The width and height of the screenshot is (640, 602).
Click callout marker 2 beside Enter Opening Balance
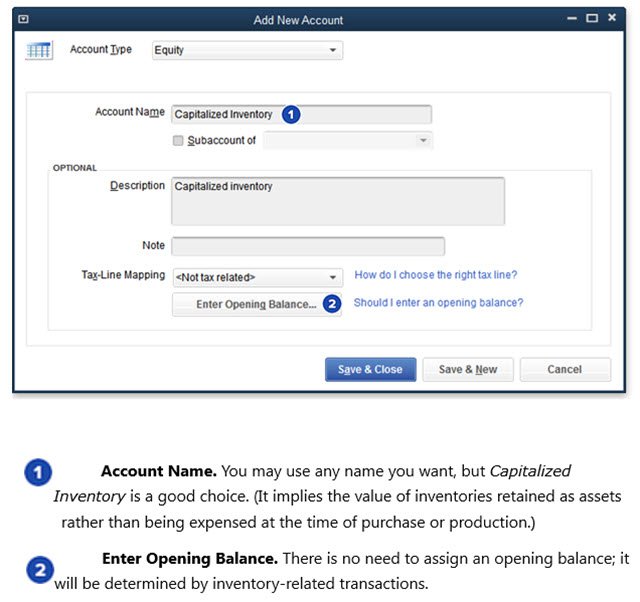coord(332,303)
